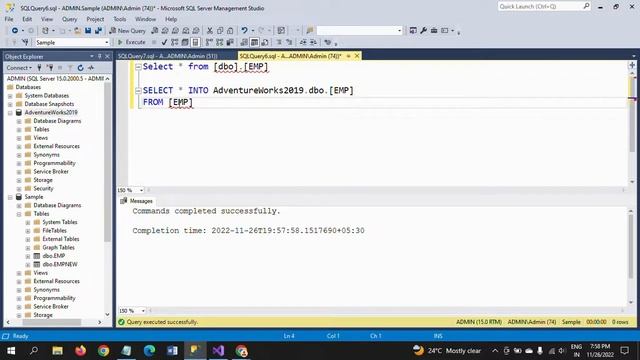Select Security folder under AdventureWorks2019

pos(43,189)
